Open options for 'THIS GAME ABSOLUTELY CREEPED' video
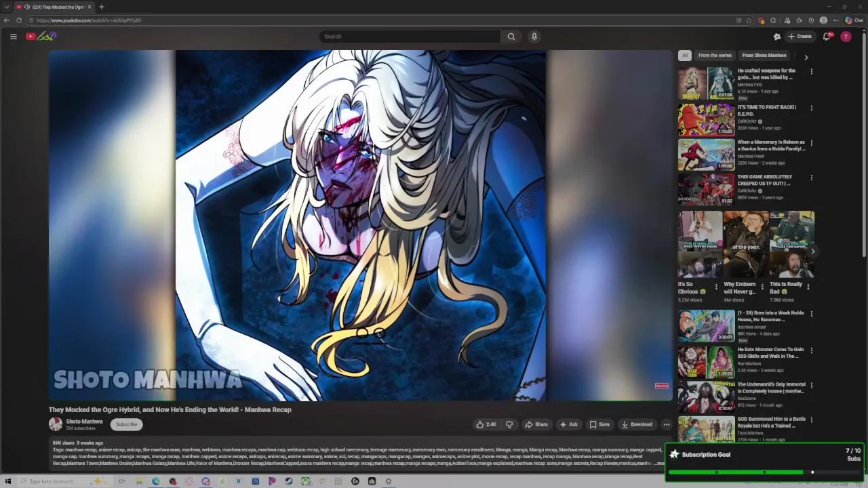The height and width of the screenshot is (488, 868). pyautogui.click(x=811, y=178)
